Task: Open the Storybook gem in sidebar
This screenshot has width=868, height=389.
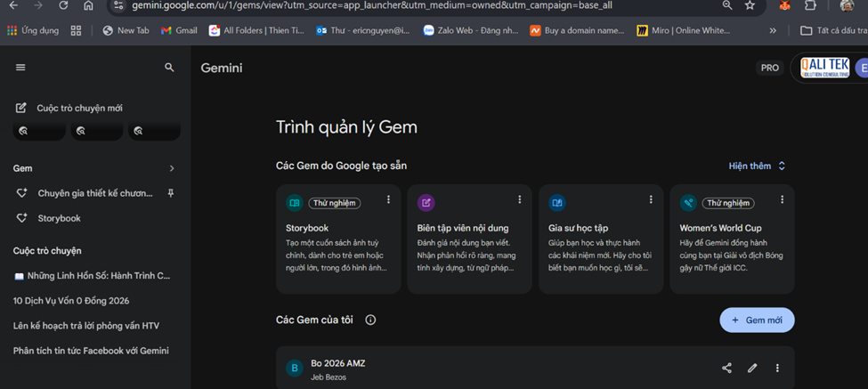Action: tap(59, 218)
